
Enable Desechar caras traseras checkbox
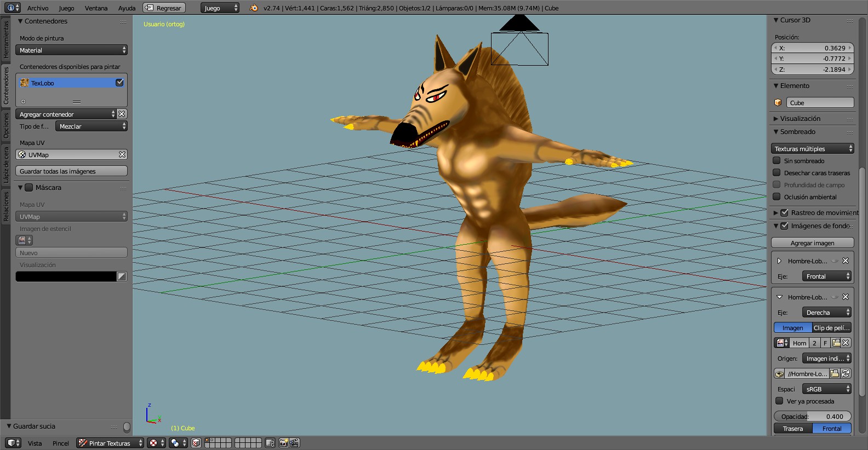click(x=776, y=172)
